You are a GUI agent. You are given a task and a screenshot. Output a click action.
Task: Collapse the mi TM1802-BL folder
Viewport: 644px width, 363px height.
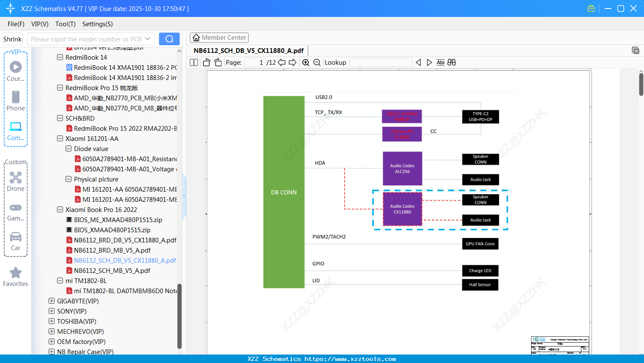click(x=60, y=280)
